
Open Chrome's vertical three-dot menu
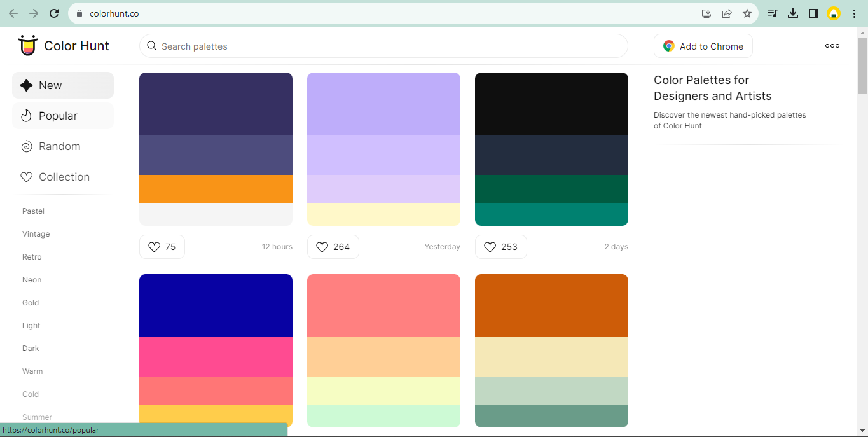854,13
